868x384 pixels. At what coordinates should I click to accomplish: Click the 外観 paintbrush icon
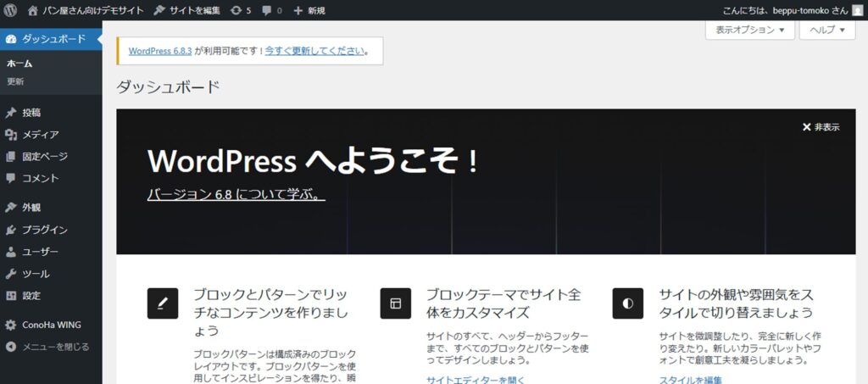(10, 208)
